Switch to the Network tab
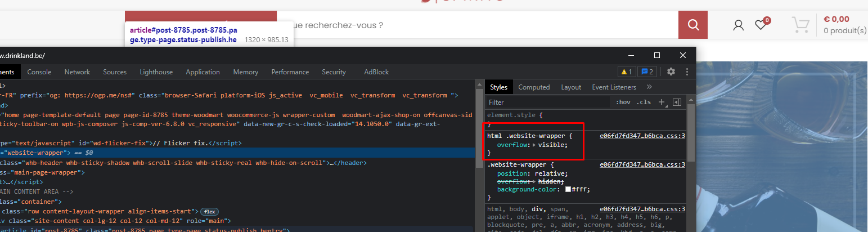The image size is (868, 232). coord(77,72)
